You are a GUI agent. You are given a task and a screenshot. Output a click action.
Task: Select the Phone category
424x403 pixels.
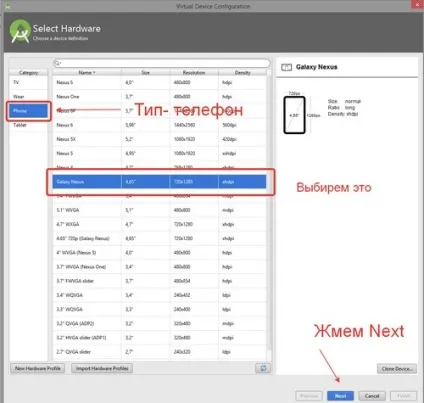28,111
